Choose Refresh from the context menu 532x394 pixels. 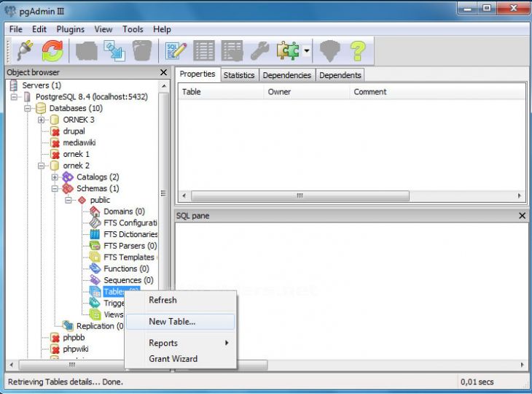180,301
